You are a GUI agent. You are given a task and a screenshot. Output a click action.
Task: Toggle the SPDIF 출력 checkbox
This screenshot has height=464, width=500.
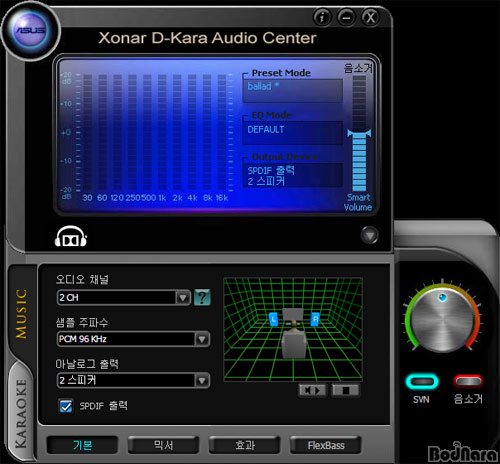click(x=66, y=406)
